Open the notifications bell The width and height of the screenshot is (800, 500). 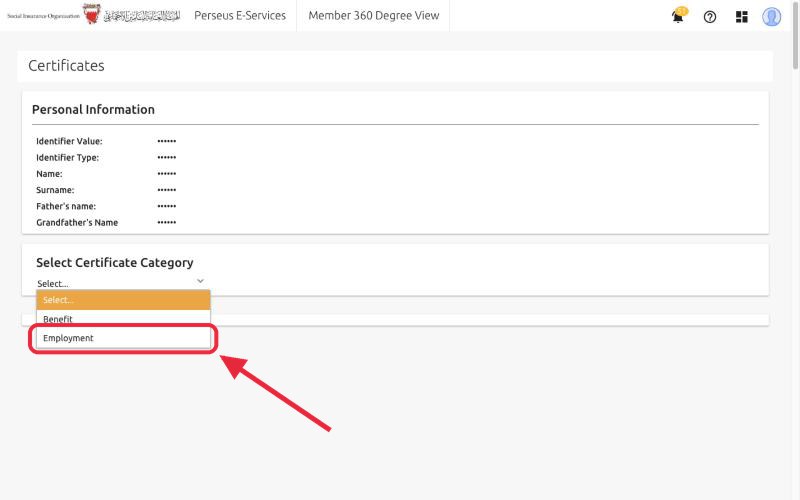[x=677, y=18]
